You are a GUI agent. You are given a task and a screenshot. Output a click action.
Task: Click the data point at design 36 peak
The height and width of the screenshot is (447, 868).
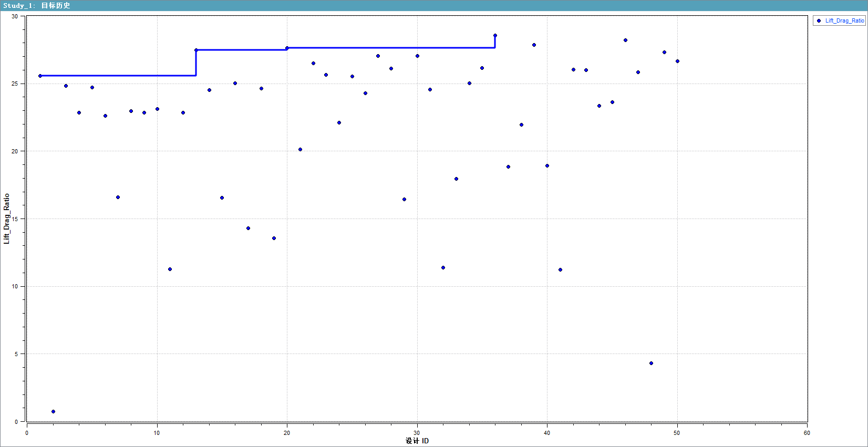[495, 36]
